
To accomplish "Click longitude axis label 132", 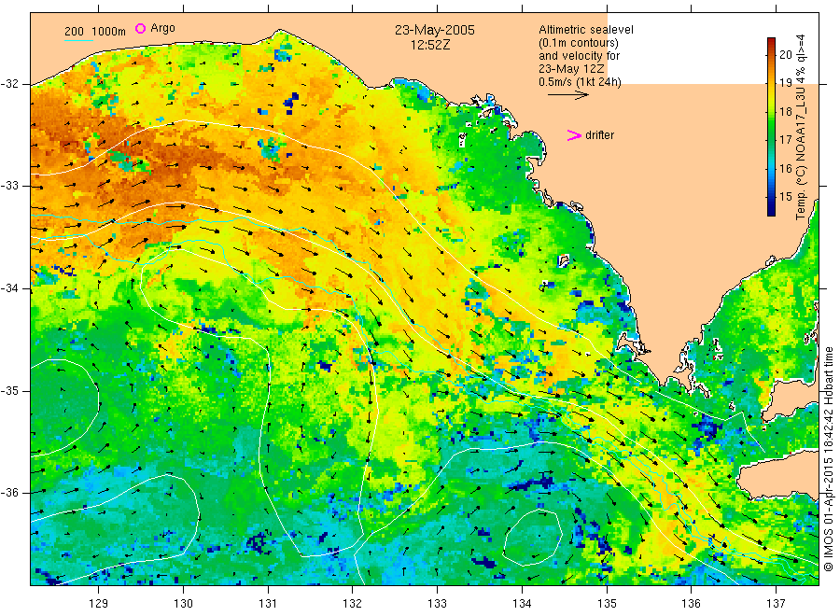I will (x=353, y=604).
